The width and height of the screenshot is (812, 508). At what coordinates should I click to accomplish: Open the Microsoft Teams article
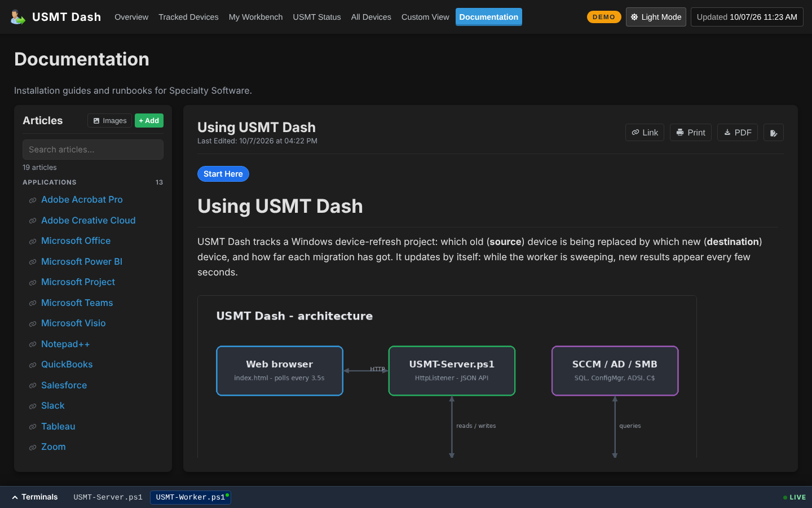pos(77,303)
